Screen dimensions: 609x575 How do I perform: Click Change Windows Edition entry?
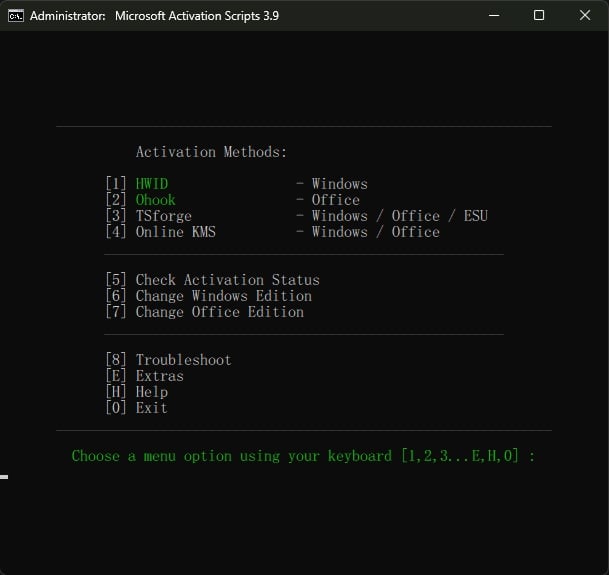[223, 296]
